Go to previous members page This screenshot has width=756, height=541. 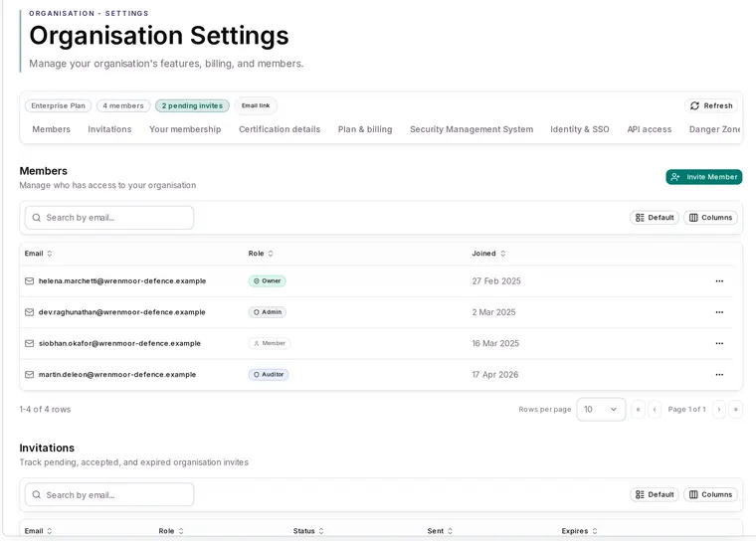(x=655, y=410)
